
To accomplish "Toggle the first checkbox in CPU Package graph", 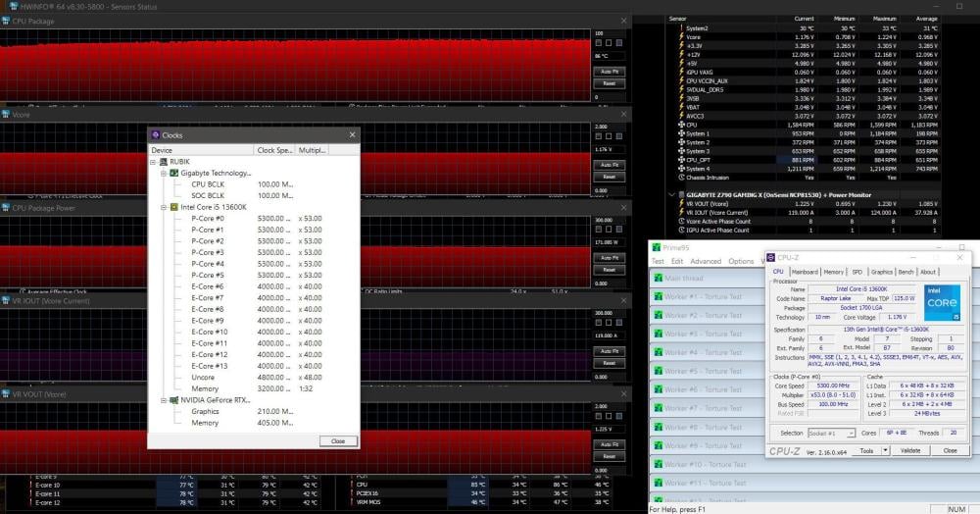I will click(x=600, y=43).
